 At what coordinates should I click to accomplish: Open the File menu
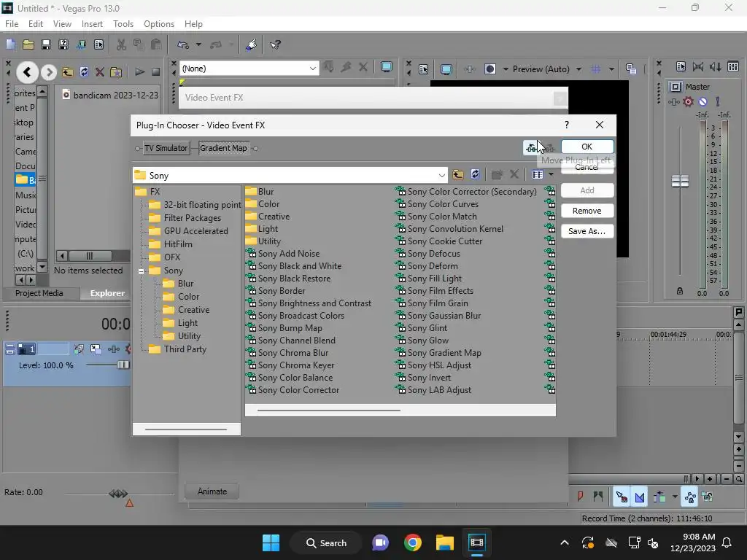pyautogui.click(x=12, y=24)
